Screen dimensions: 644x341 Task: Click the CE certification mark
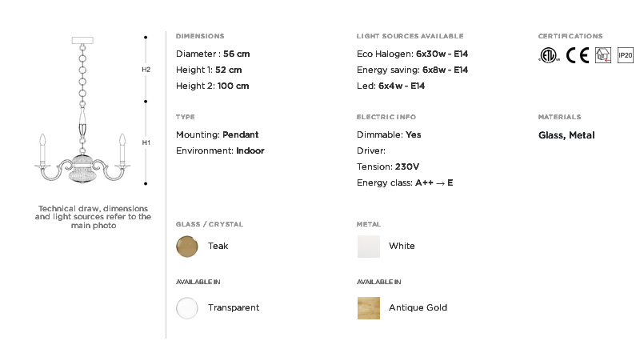(578, 55)
